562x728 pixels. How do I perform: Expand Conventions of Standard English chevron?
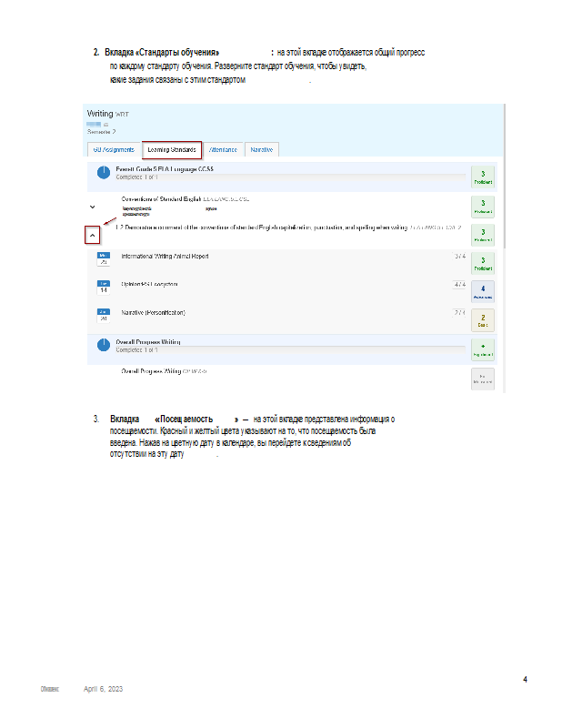[x=93, y=207]
